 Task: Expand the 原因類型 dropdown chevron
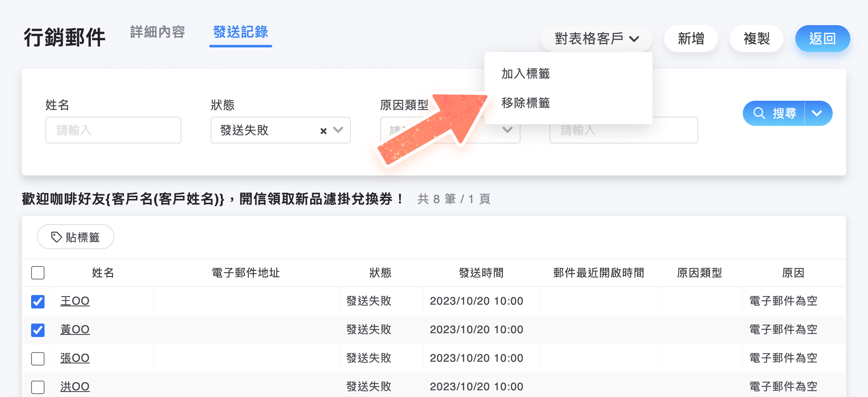[507, 130]
